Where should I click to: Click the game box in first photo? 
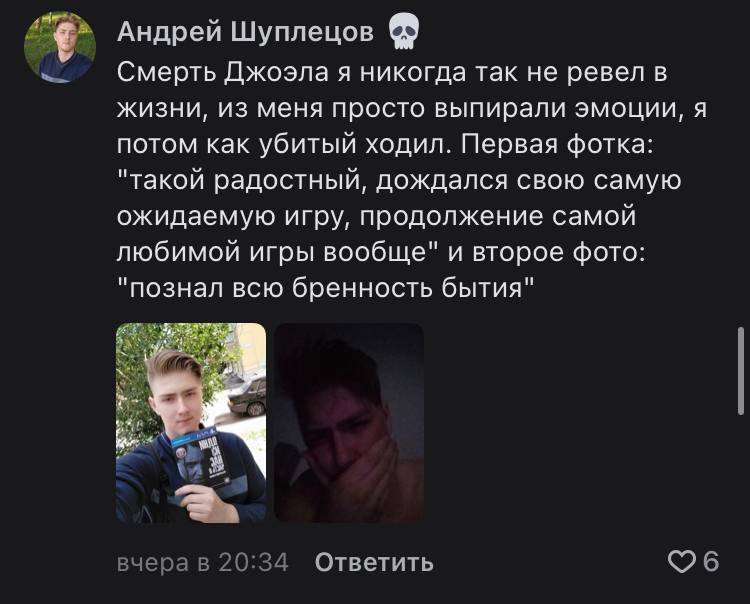click(x=201, y=460)
